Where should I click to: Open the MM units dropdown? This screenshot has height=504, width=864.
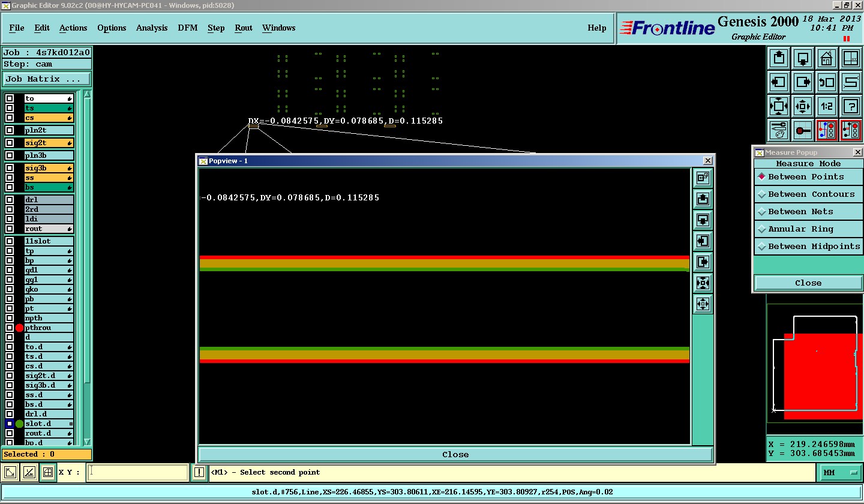point(841,473)
